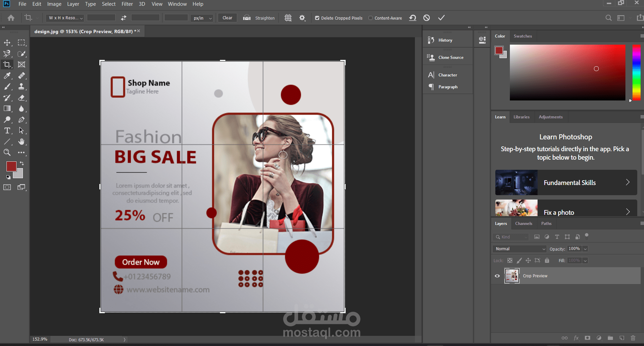Commit the current crop operation
The image size is (644, 346).
pos(441,18)
